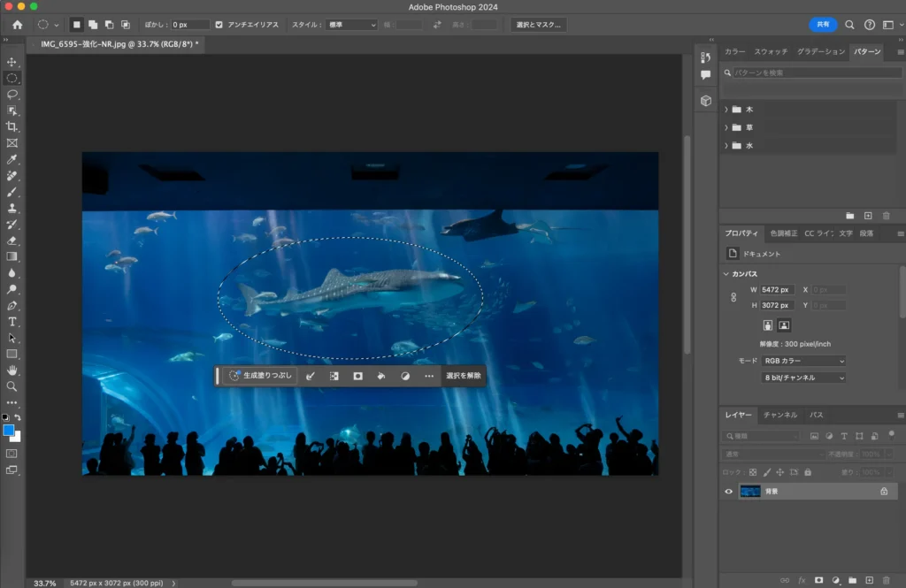Hide the 背景 layer with eye icon
Screen dimensions: 906x588
[728, 492]
